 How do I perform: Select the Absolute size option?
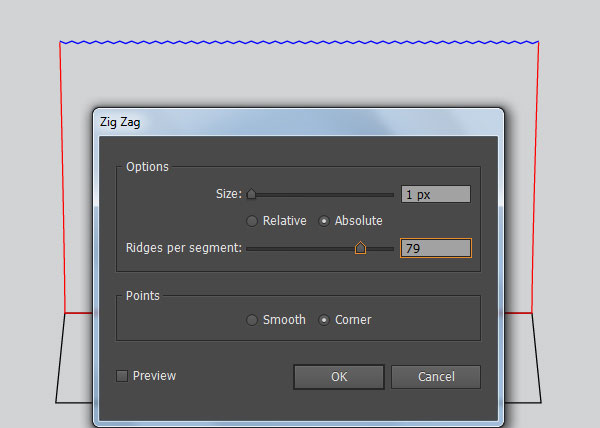pos(324,221)
